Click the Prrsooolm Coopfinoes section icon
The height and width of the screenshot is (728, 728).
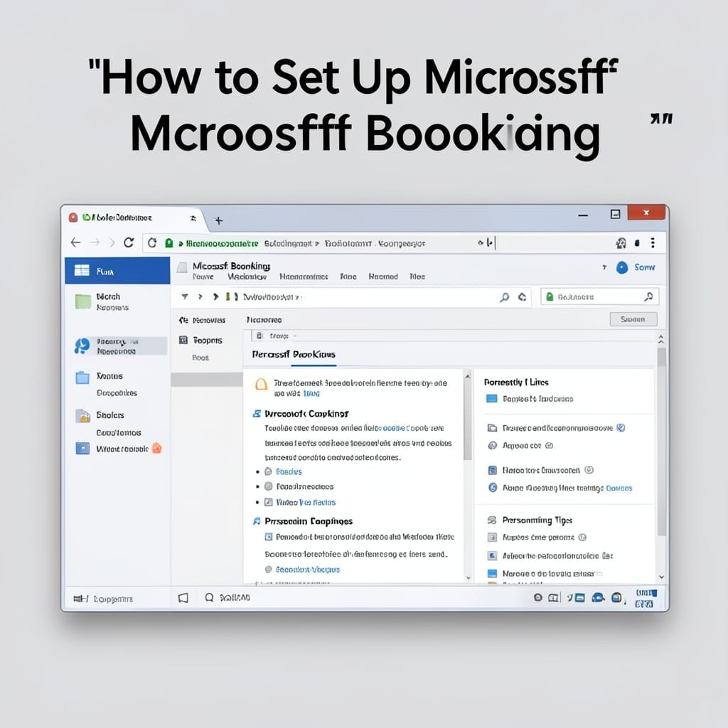pyautogui.click(x=257, y=521)
